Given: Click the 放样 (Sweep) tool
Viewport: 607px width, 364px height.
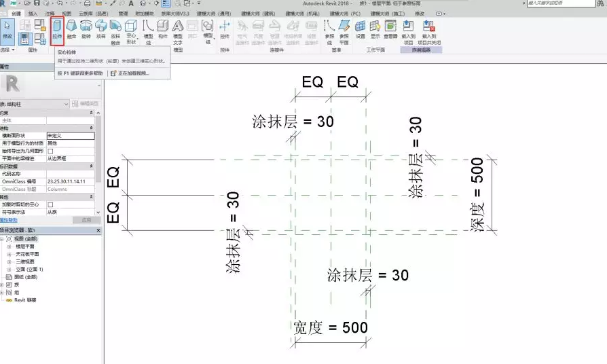Looking at the screenshot, I should (100, 29).
